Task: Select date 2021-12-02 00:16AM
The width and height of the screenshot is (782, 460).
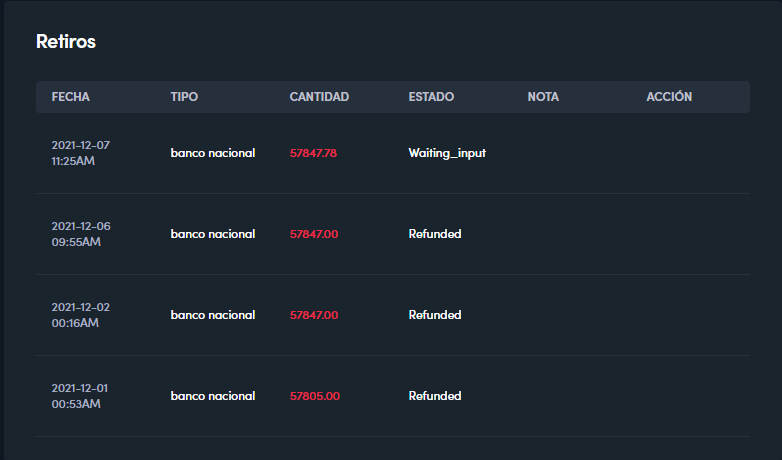Action: pos(81,315)
